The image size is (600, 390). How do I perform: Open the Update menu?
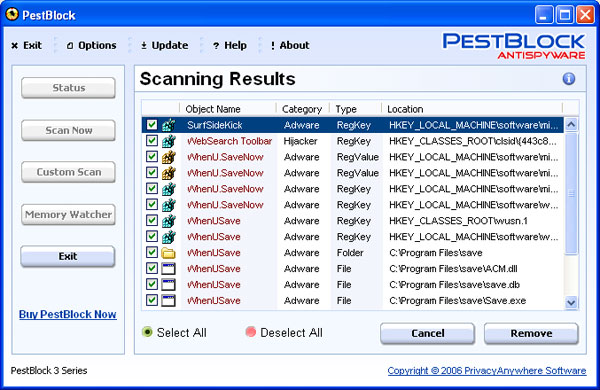pyautogui.click(x=165, y=46)
